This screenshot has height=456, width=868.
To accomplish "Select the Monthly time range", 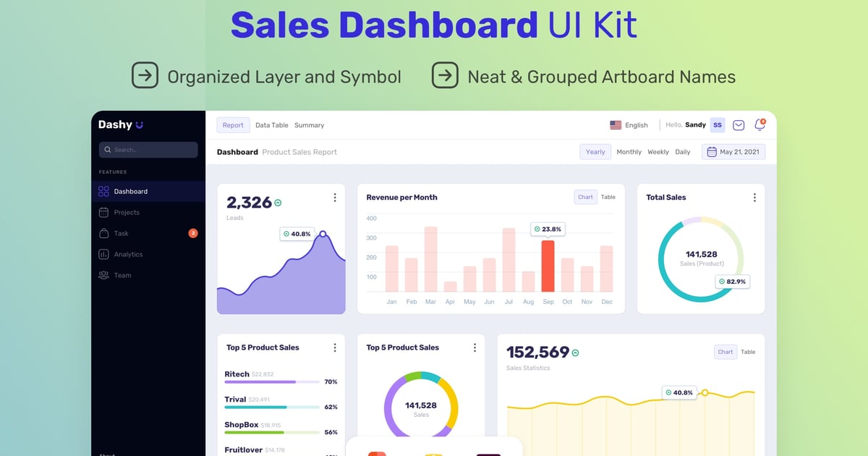I will coord(629,152).
